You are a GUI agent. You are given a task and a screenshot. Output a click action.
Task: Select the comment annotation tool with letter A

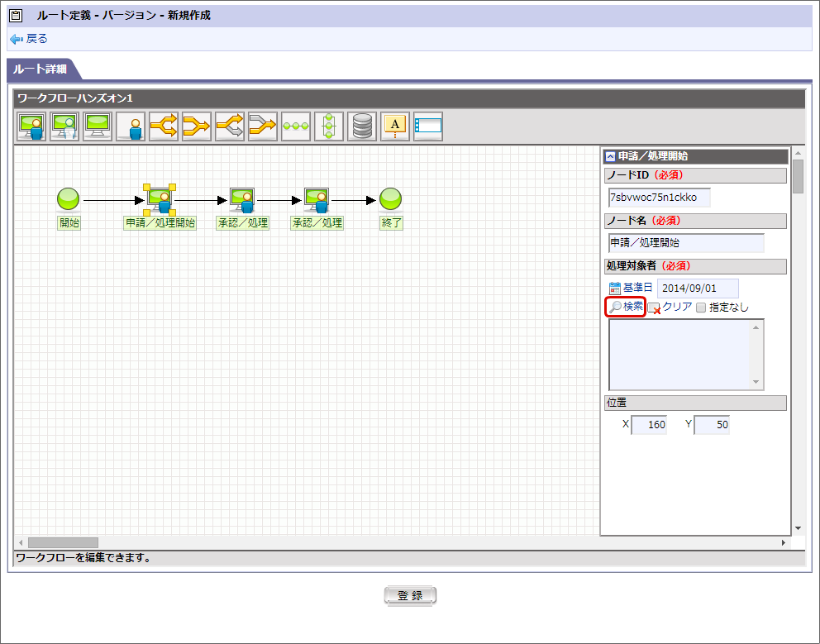[x=395, y=126]
